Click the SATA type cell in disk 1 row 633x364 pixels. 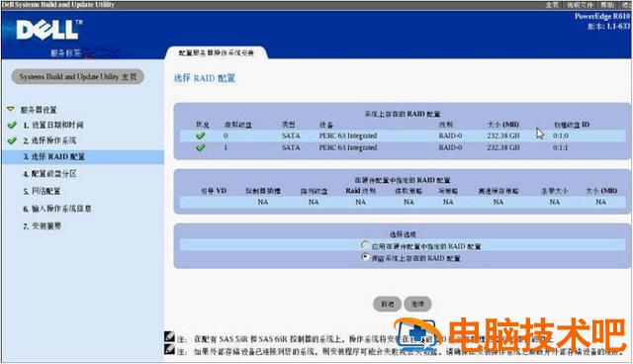pyautogui.click(x=291, y=147)
